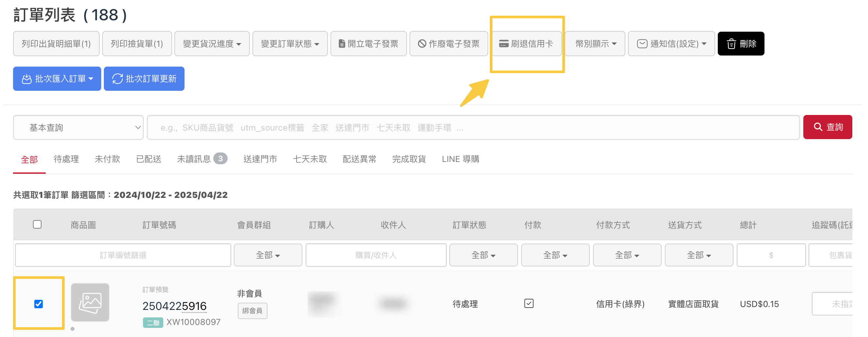Click 開立電子發票 document icon button
Screen dimensions: 868x337
pyautogui.click(x=368, y=44)
